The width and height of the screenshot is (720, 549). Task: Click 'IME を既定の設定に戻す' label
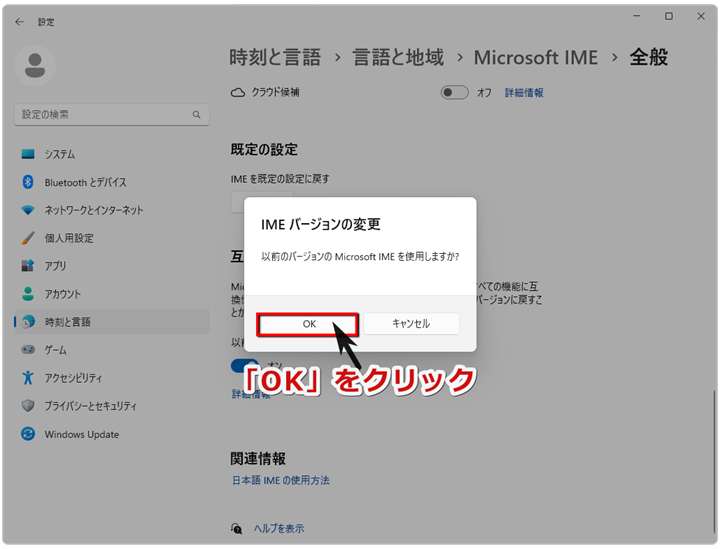[x=280, y=179]
